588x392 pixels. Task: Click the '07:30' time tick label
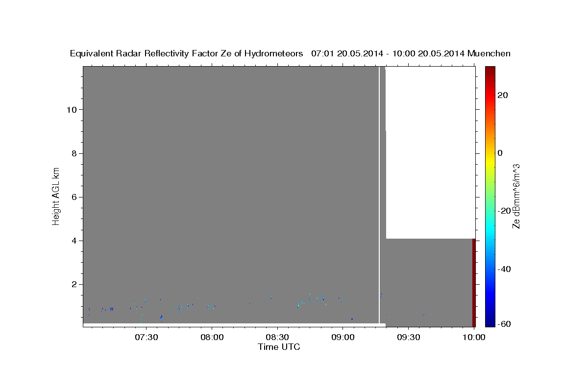tap(147, 338)
